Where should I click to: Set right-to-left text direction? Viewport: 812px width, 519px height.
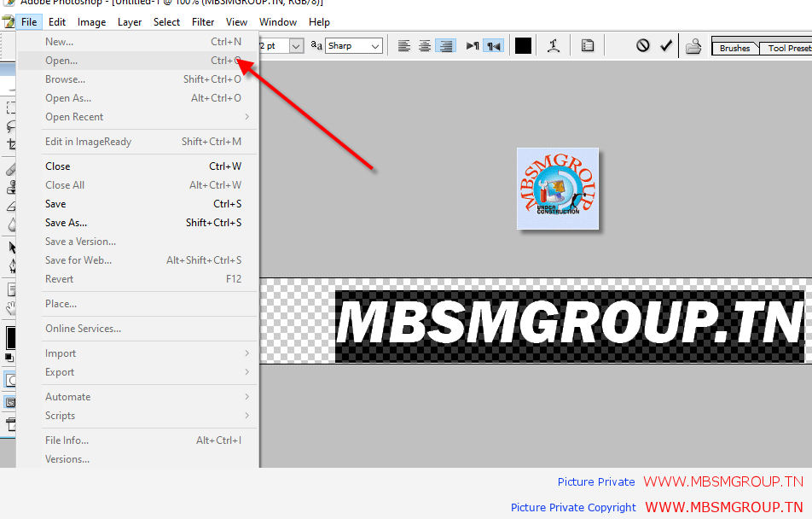pos(494,46)
